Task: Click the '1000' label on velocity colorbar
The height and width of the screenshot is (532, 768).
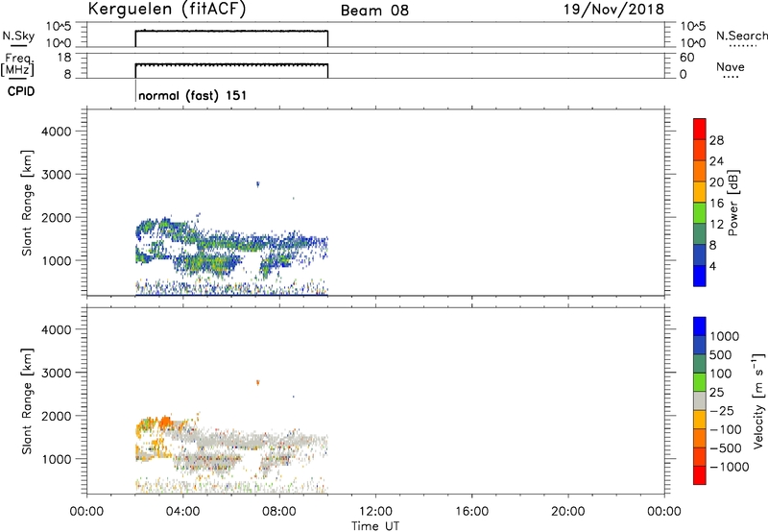Action: [x=725, y=336]
